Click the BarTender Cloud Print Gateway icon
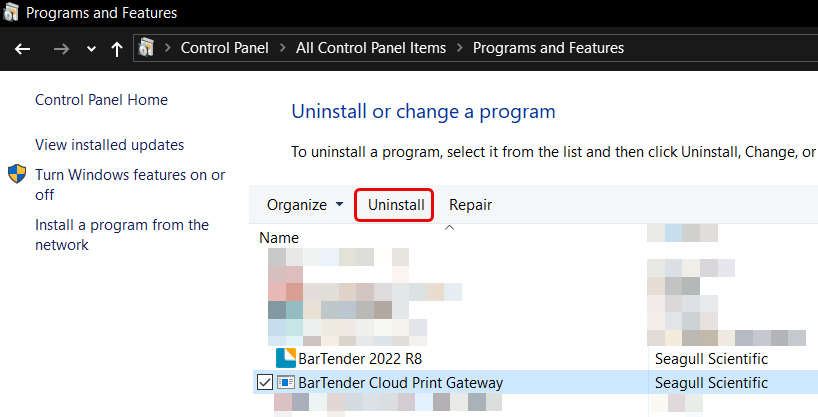The height and width of the screenshot is (417, 818). click(286, 383)
